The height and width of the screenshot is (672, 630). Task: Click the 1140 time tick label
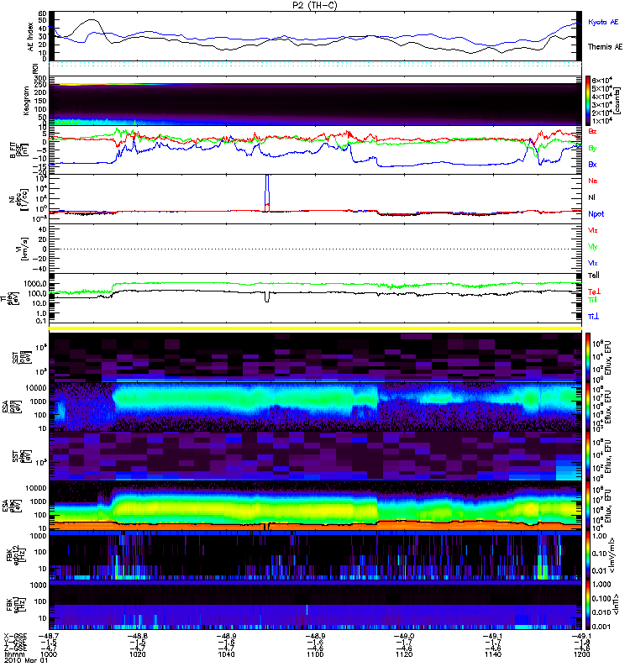pos(493,654)
